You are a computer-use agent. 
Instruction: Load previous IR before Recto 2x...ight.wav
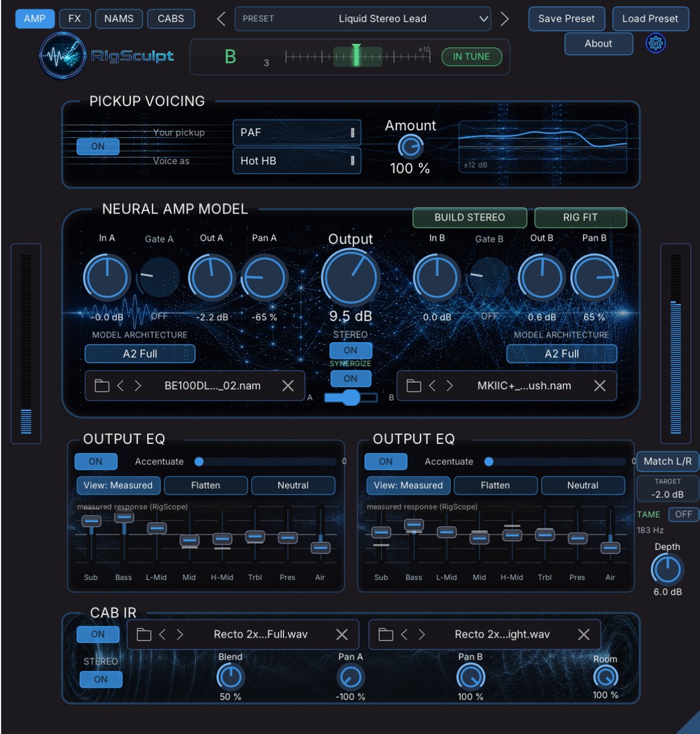tap(404, 635)
